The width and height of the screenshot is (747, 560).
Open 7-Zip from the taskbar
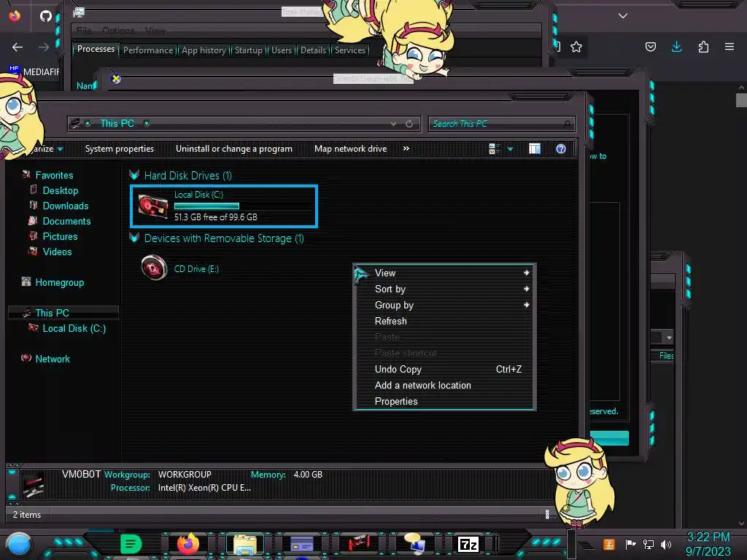pyautogui.click(x=468, y=544)
